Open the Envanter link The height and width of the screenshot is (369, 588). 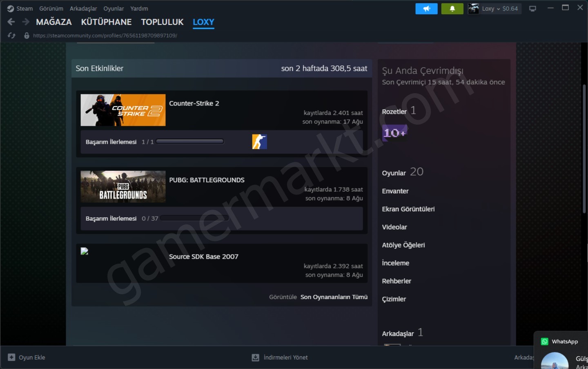[395, 191]
